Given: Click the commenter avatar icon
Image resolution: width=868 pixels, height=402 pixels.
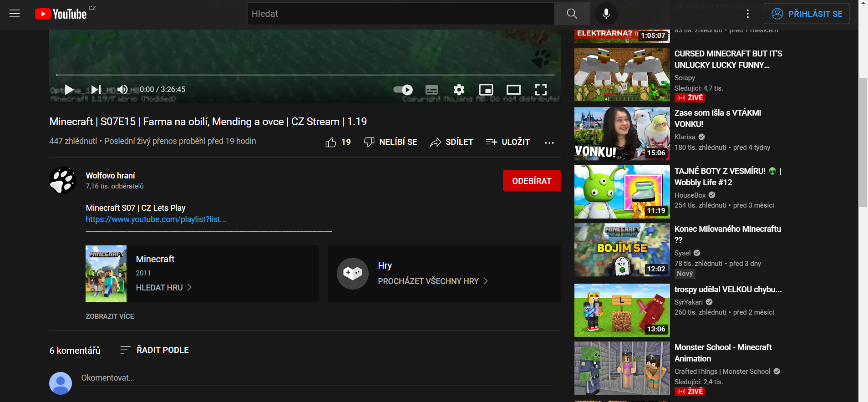Looking at the screenshot, I should click(61, 383).
